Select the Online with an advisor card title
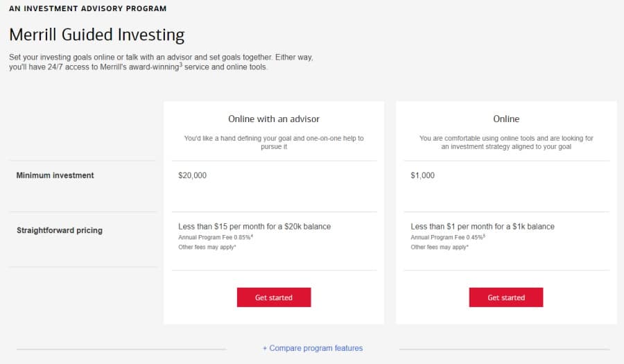Viewport: 624px width, 364px height. pyautogui.click(x=274, y=119)
